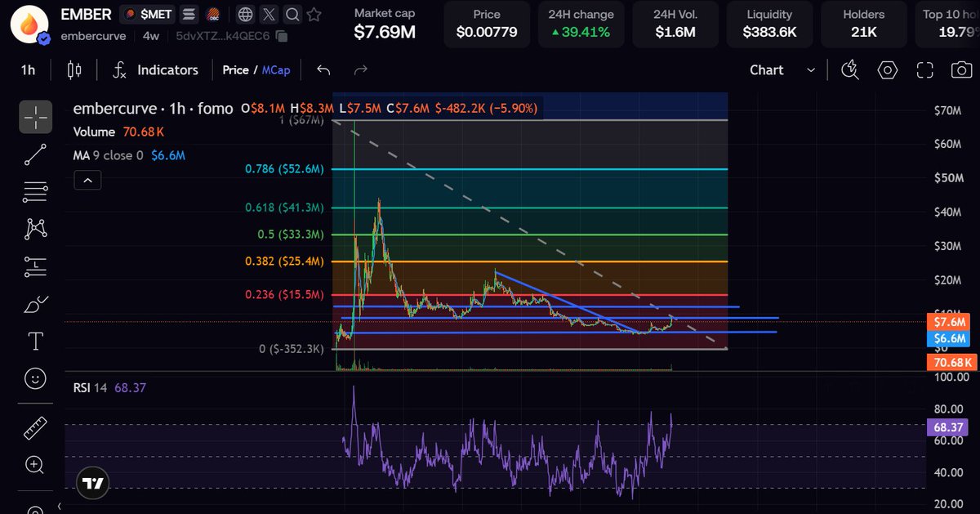Select the crosshair cursor tool
This screenshot has height=514, width=980.
pos(36,117)
